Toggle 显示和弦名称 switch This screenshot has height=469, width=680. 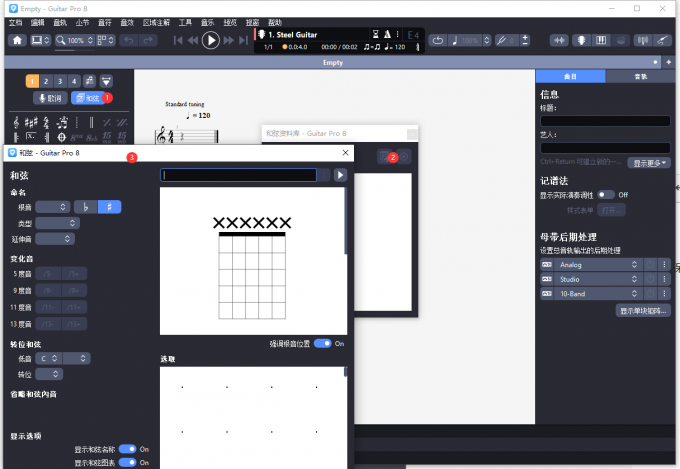(x=127, y=450)
